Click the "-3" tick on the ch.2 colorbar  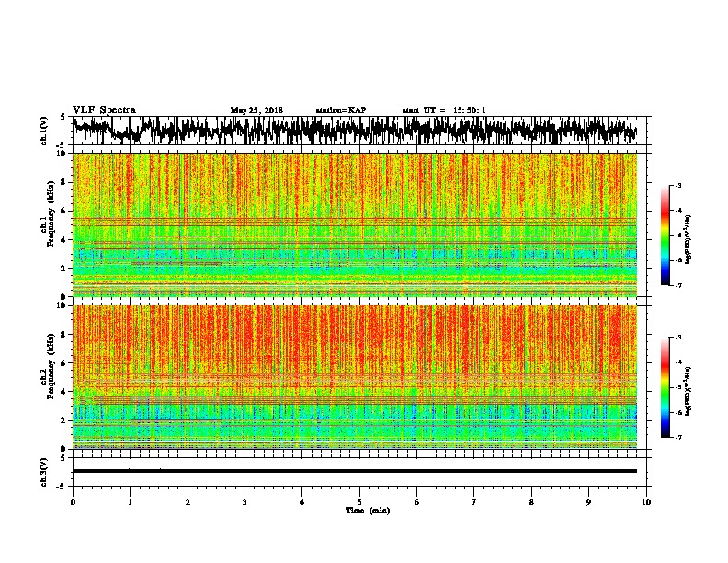pos(678,338)
